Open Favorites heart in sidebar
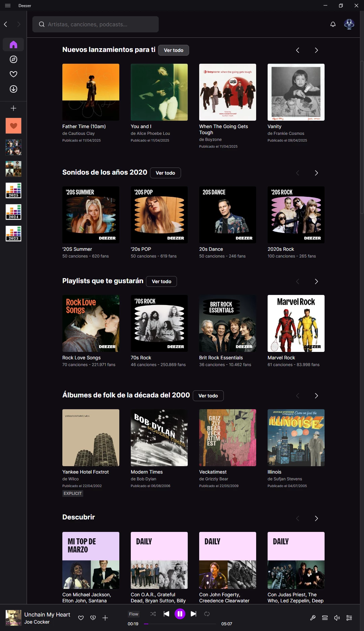Screen dimensions: 364x631 tap(13, 74)
